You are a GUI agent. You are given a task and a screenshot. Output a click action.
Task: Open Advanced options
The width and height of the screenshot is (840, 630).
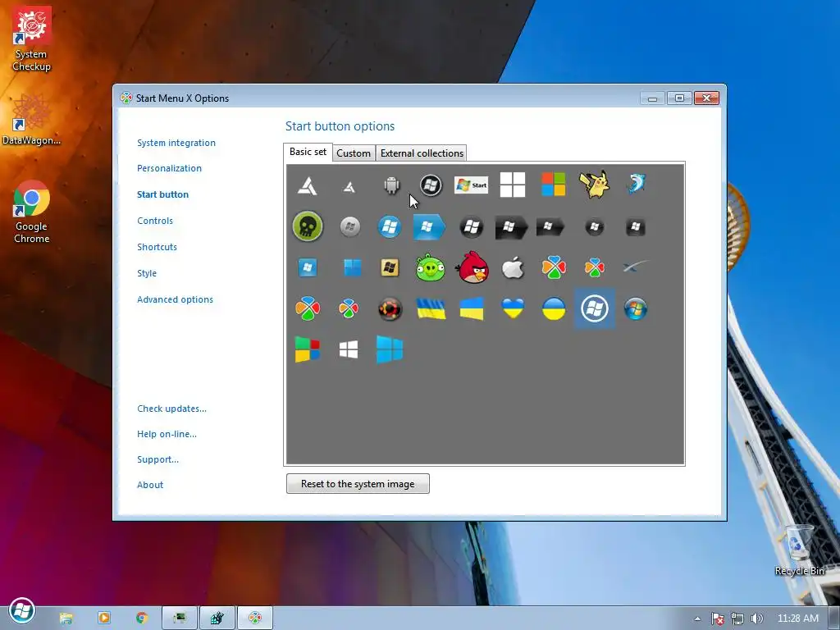(x=176, y=299)
